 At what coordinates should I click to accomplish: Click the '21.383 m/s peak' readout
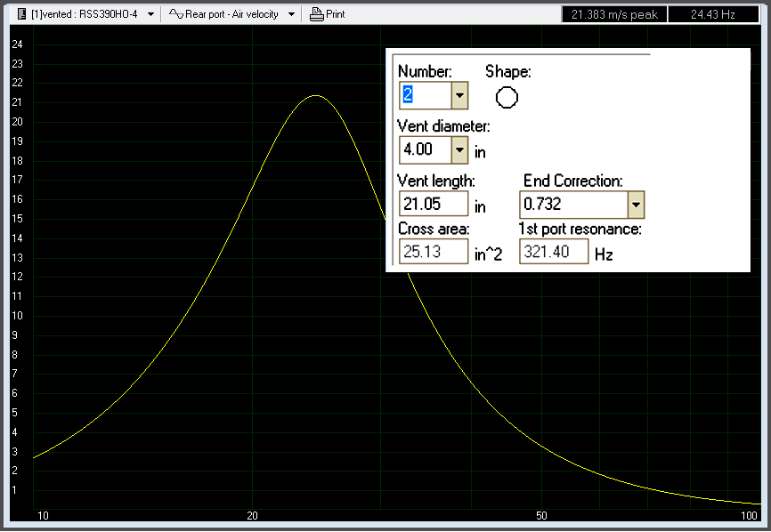pyautogui.click(x=614, y=15)
